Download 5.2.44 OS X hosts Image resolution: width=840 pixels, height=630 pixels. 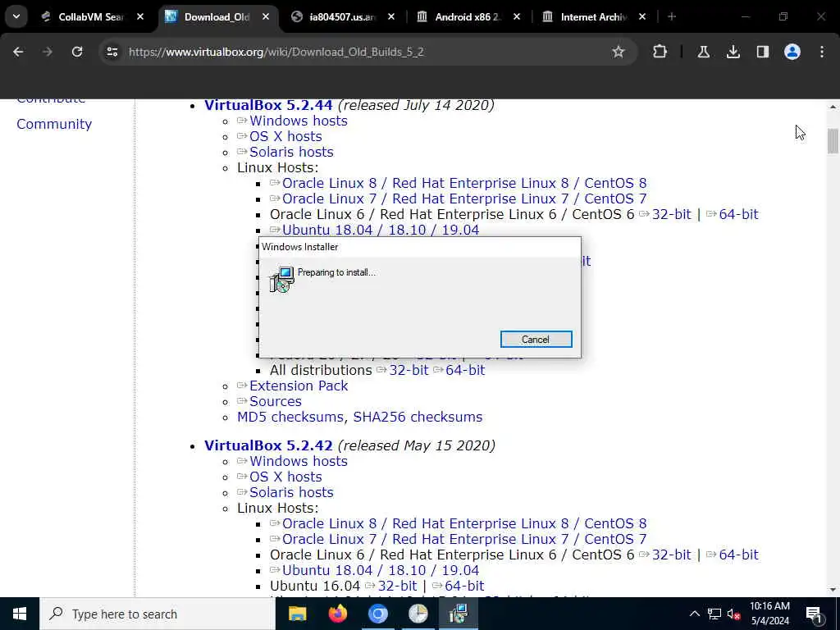pyautogui.click(x=285, y=136)
